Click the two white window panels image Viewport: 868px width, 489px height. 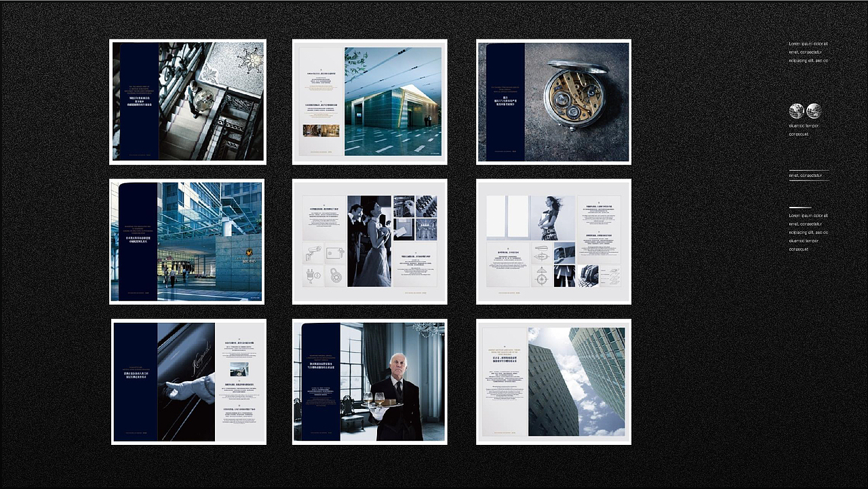(508, 218)
